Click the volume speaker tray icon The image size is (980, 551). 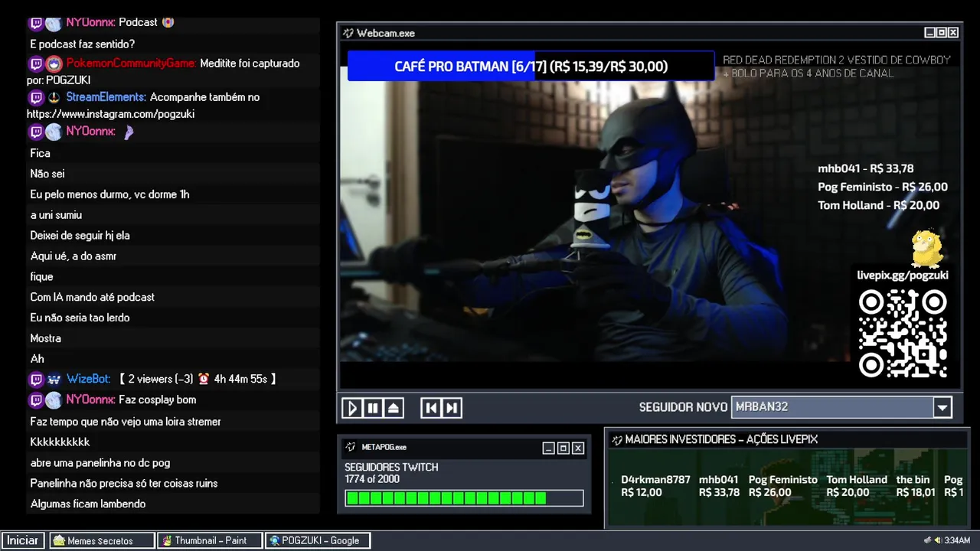[x=938, y=540]
